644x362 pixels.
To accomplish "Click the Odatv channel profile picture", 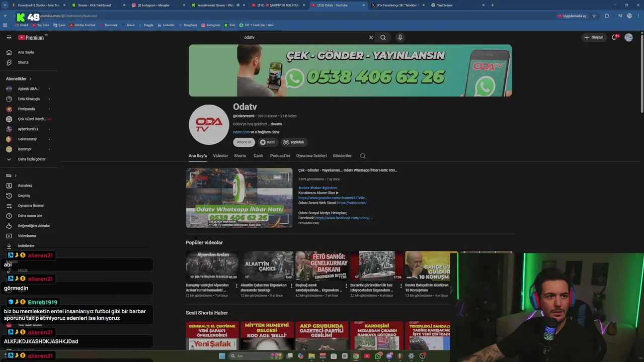I will click(x=209, y=125).
